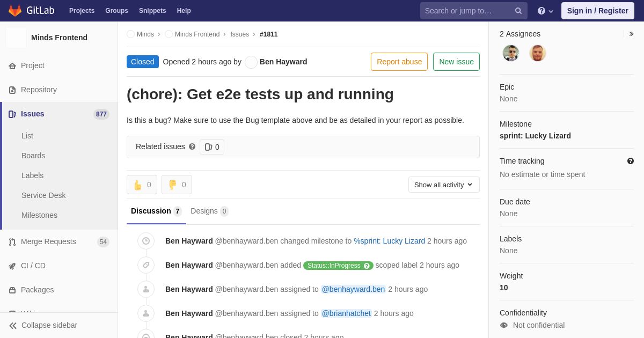Click the sprint: Lucky Lizard sidebar milestone

tap(535, 136)
